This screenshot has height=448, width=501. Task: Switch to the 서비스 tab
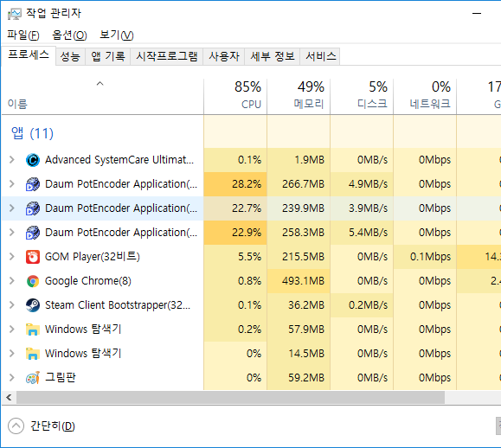pos(320,56)
